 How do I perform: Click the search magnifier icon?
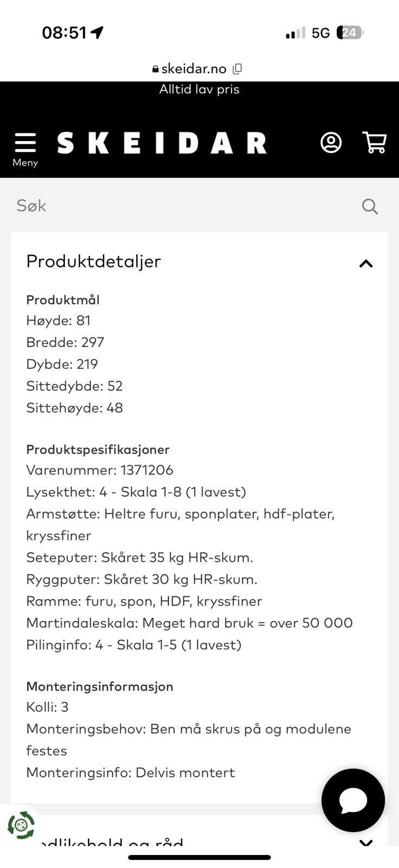pos(370,206)
